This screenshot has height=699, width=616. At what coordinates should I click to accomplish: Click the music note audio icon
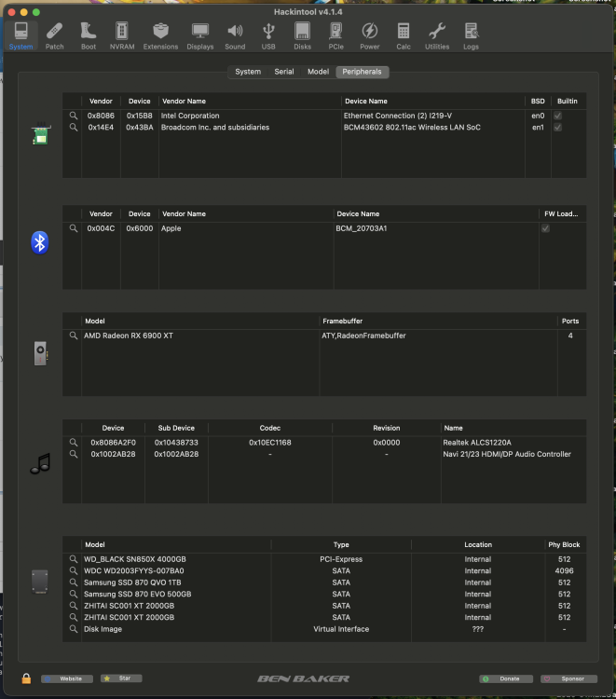(x=40, y=463)
